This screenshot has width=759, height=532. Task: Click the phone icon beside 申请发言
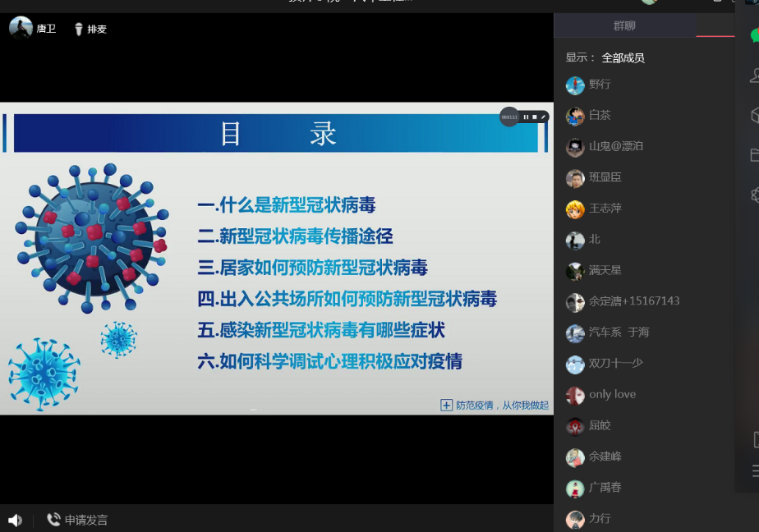click(53, 520)
